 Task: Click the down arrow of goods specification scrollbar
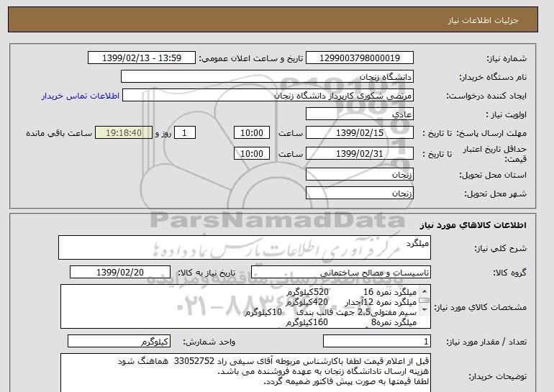pos(424,310)
